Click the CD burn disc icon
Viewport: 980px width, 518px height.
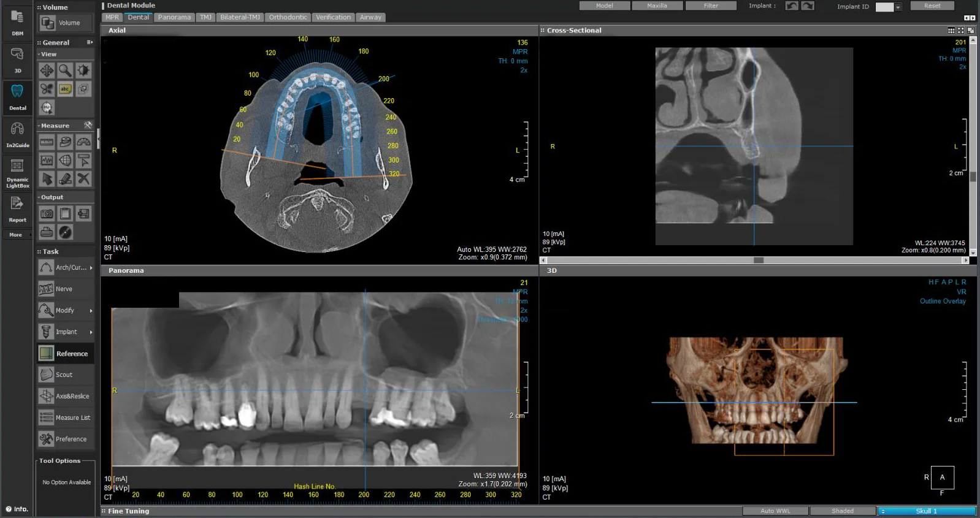click(x=65, y=232)
